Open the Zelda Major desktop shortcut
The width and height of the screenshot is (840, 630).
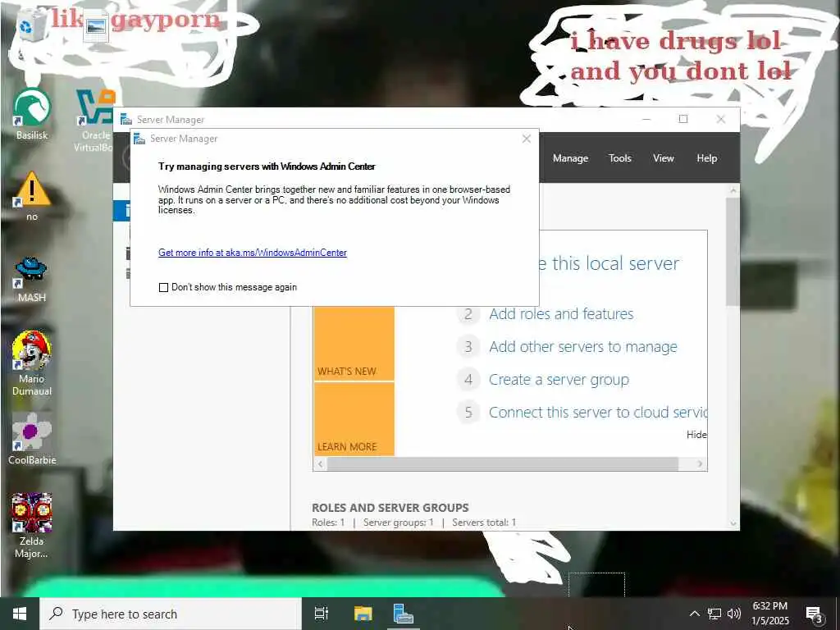pos(32,526)
